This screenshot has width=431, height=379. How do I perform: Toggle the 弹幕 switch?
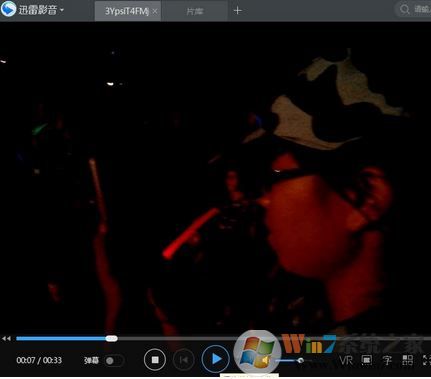(x=113, y=360)
